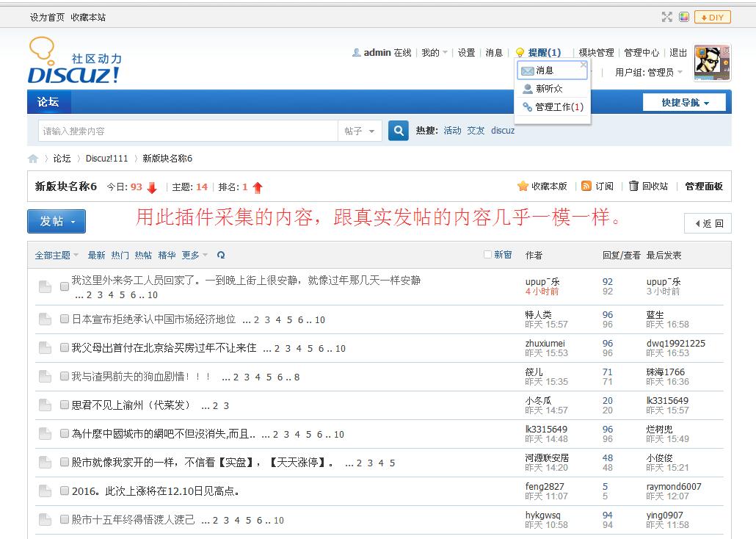Click the 退出 logout link

(678, 53)
